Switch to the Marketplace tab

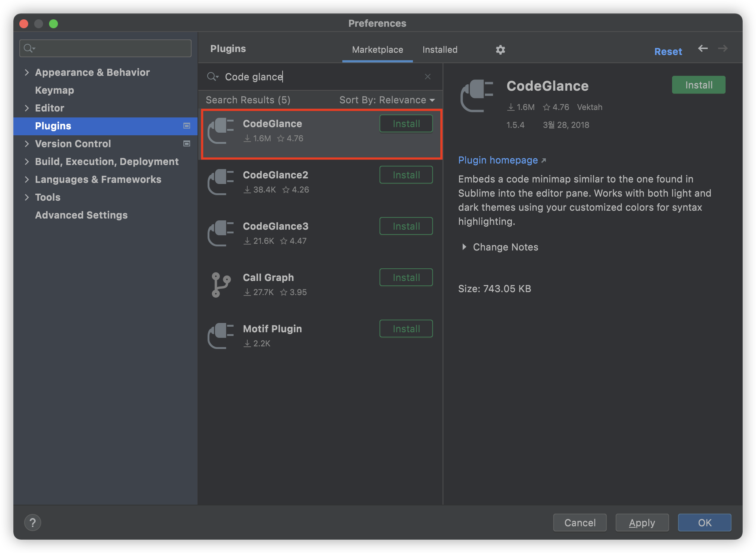(377, 50)
